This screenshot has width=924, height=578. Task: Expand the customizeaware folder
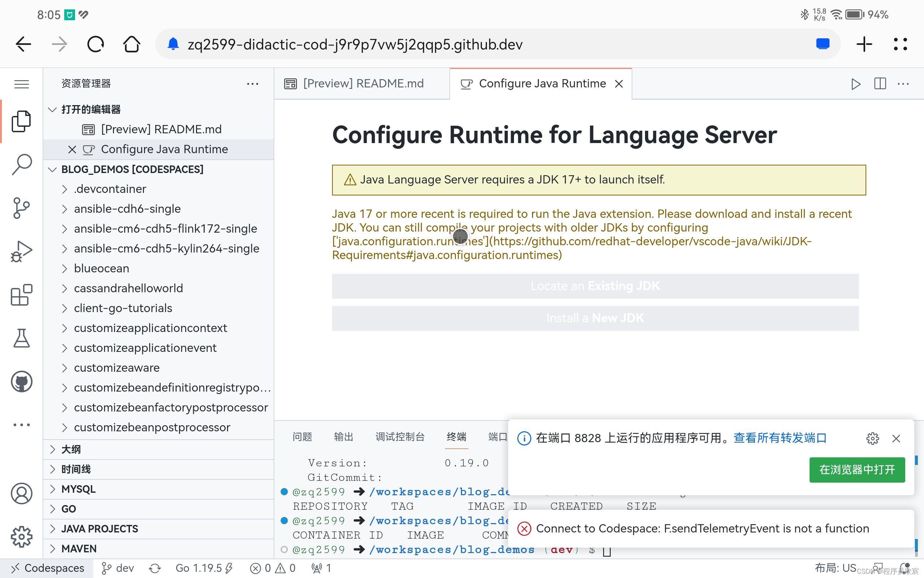click(x=158, y=368)
